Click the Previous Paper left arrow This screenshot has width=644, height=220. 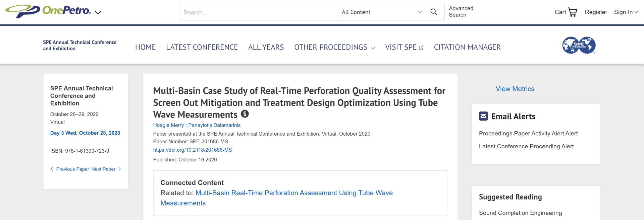click(x=52, y=169)
